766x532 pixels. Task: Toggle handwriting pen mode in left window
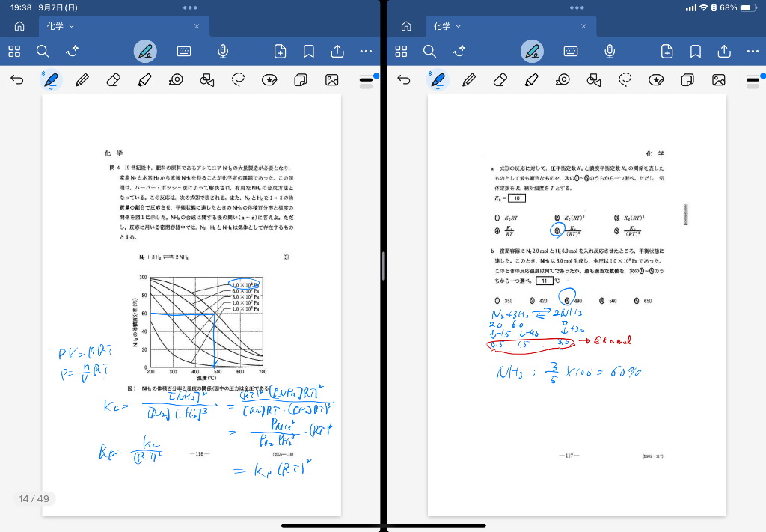pyautogui.click(x=145, y=51)
